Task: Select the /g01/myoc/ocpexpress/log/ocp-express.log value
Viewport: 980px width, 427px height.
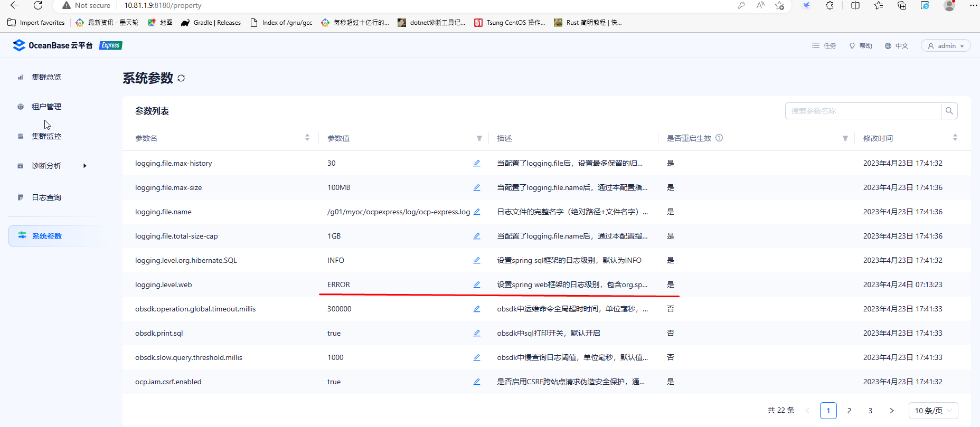Action: pyautogui.click(x=399, y=212)
